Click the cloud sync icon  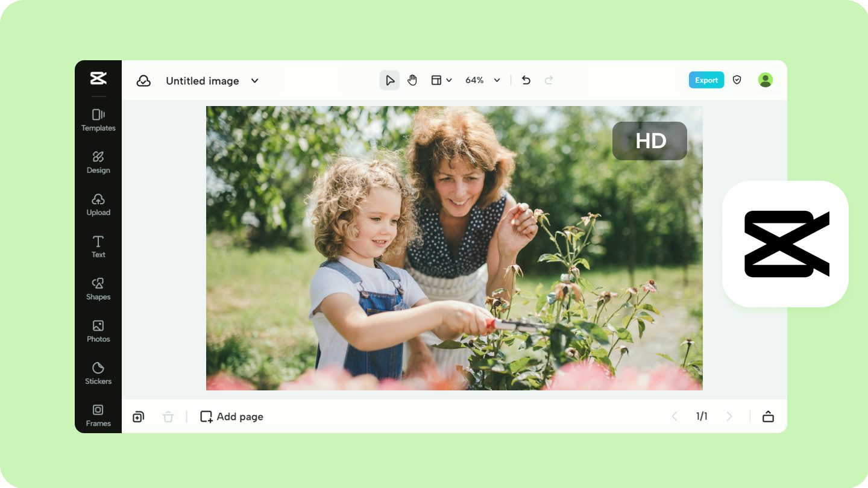(143, 80)
